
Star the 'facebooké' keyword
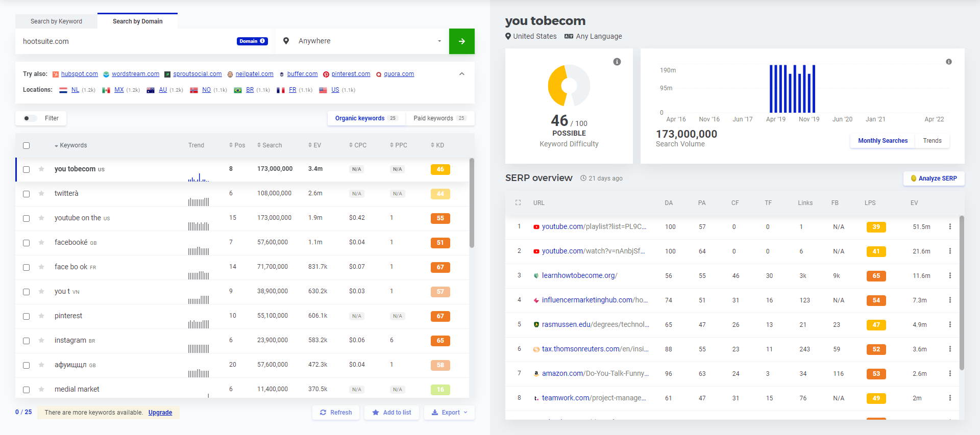41,242
